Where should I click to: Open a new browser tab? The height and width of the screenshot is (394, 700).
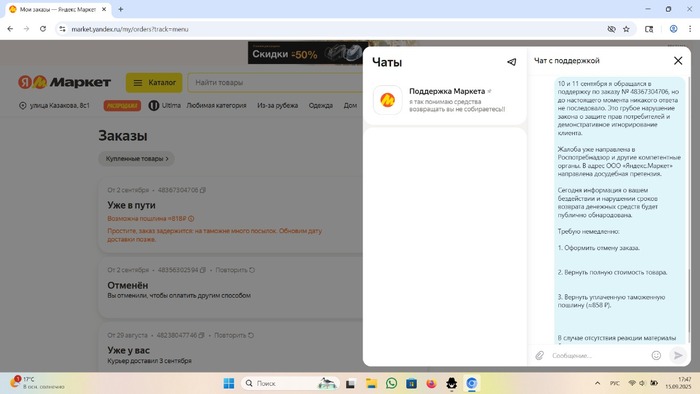[x=121, y=9]
